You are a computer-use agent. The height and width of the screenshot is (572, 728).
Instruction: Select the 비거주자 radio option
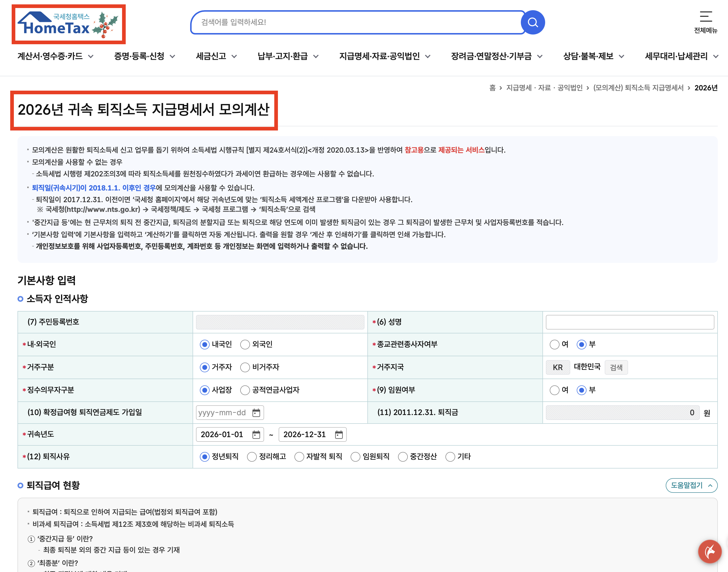point(245,367)
